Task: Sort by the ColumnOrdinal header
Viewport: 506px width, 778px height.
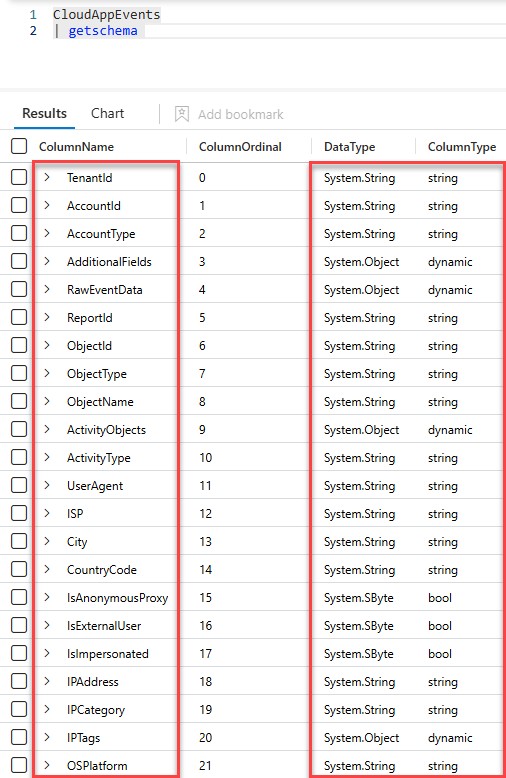Action: click(240, 147)
